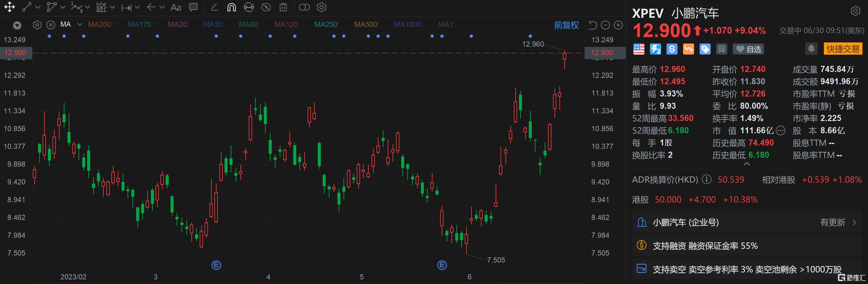Click the MA1000 legend label
The width and height of the screenshot is (868, 284).
pyautogui.click(x=409, y=25)
